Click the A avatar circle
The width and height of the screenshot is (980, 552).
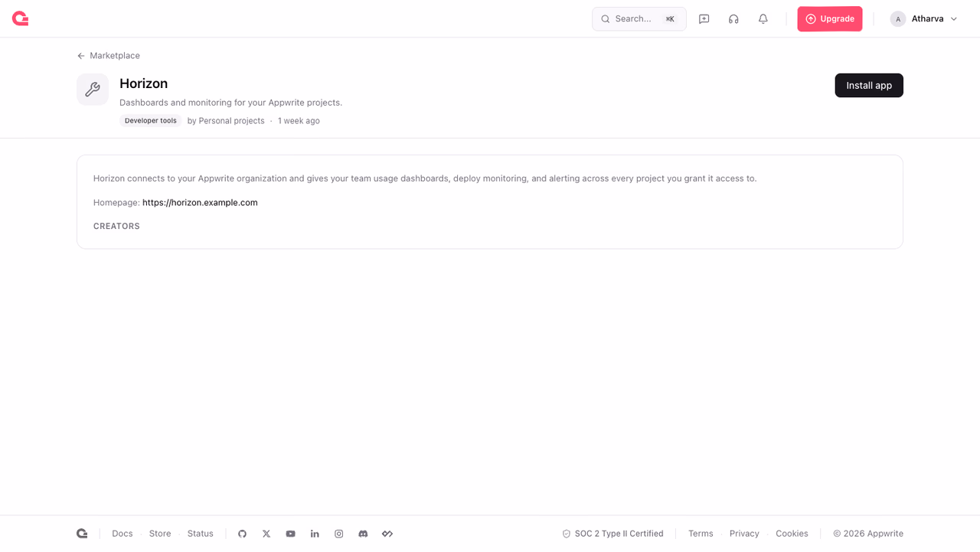[898, 19]
